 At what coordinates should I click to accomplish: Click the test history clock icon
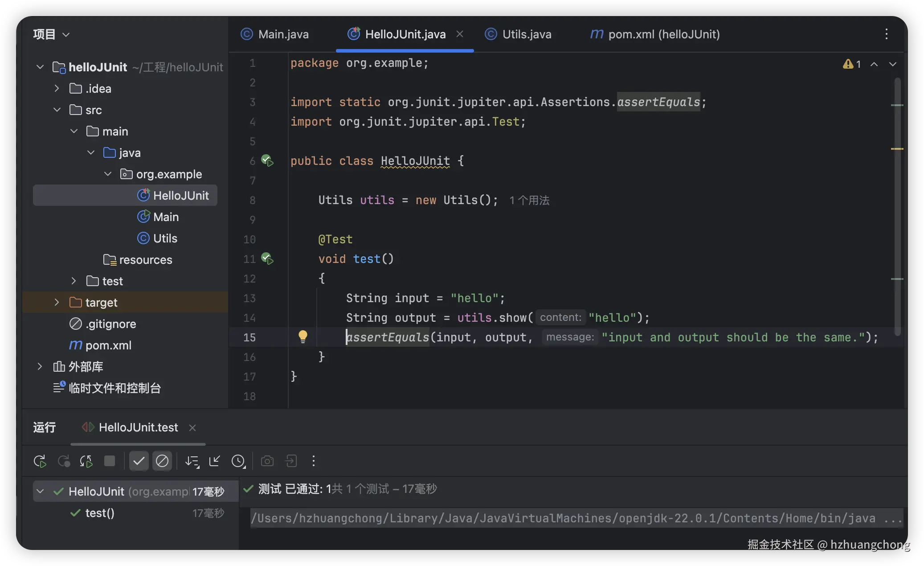point(238,461)
